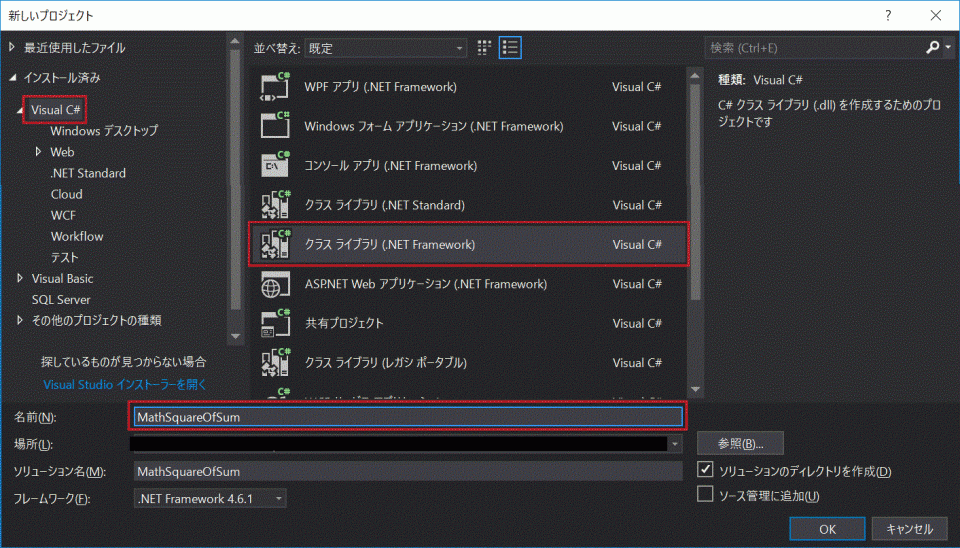The image size is (960, 548).
Task: Expand the Visual Basic tree node
Action: (x=20, y=278)
